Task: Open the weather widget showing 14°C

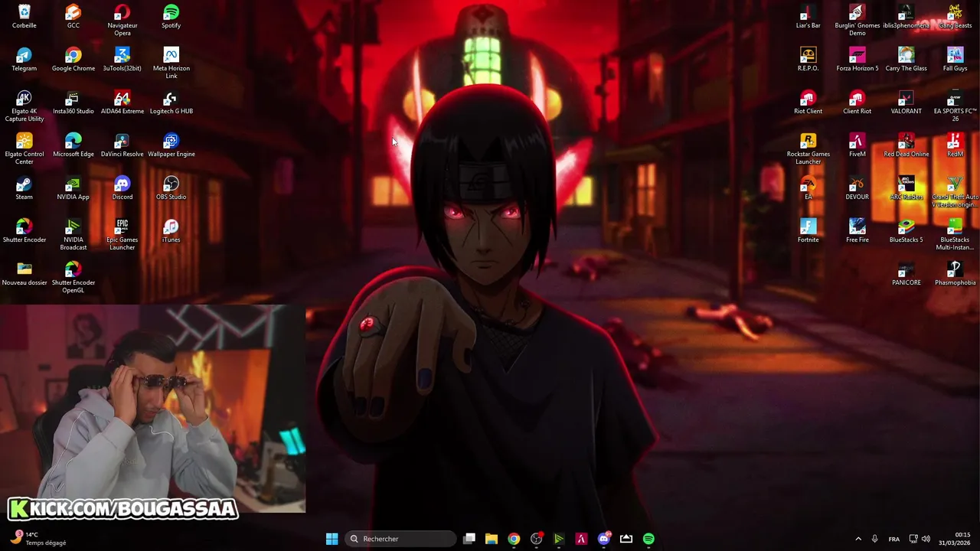Action: tap(38, 539)
